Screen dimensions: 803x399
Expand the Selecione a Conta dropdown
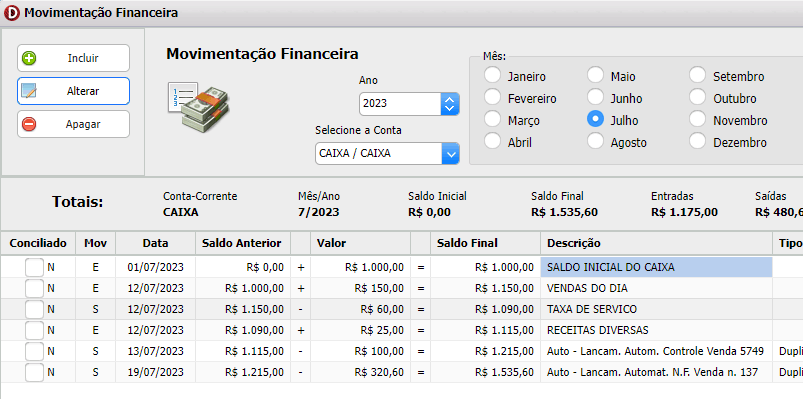(x=450, y=153)
